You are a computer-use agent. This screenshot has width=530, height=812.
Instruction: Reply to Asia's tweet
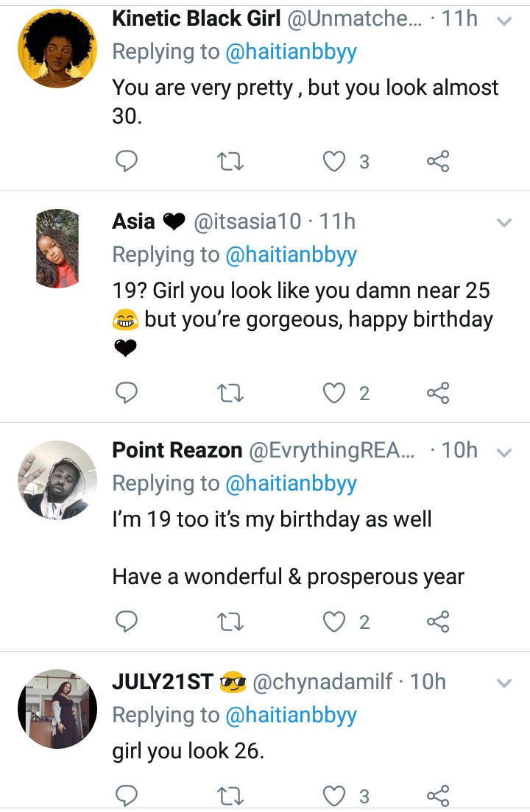click(127, 393)
